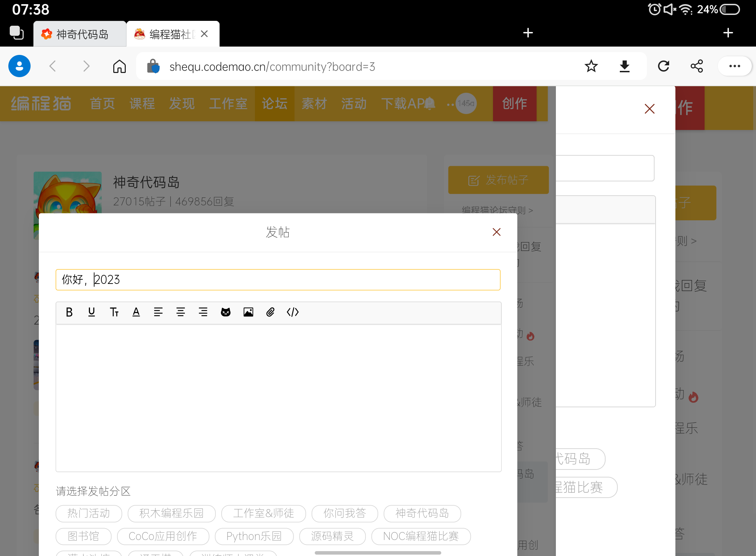Edit the post title field
756x556 pixels.
click(x=278, y=280)
